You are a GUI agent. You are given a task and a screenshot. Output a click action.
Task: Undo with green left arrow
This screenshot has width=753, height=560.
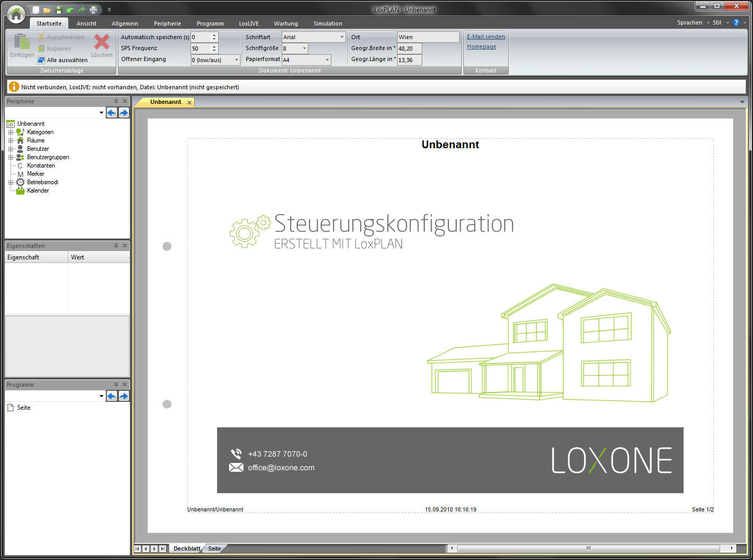70,10
